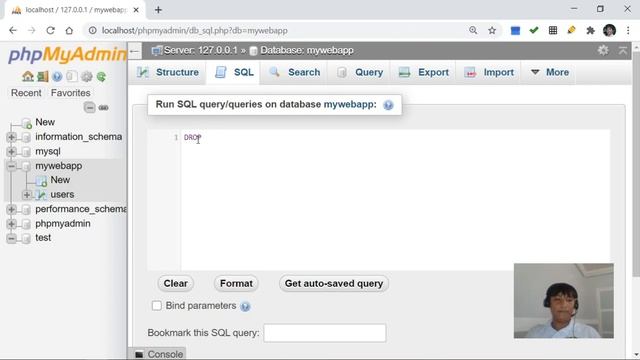Open phpMyAdmin home icon

tap(28, 76)
